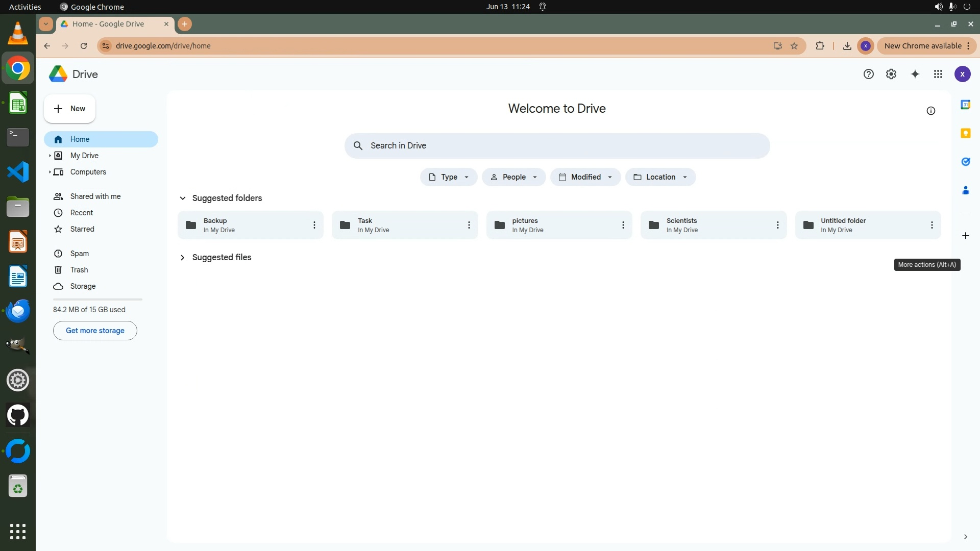The width and height of the screenshot is (980, 551).
Task: Open Google Keep side panel
Action: click(965, 133)
